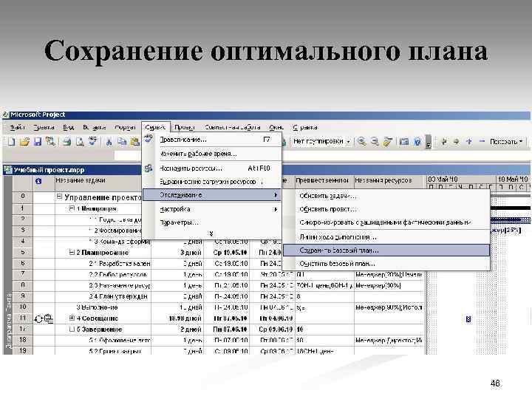Choose Параметры from the Сервис menu
Screen dimensions: 532x399
(211, 222)
